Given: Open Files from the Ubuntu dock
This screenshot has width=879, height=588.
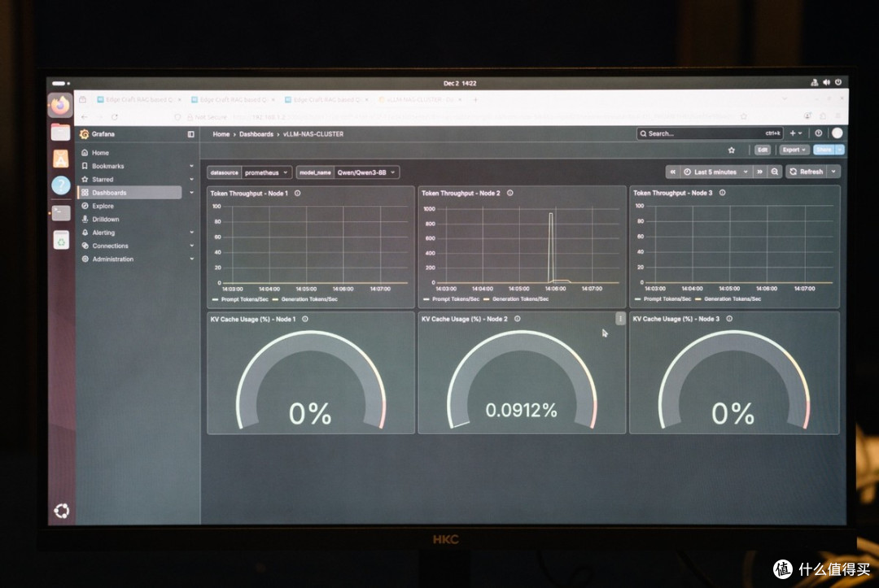Looking at the screenshot, I should pyautogui.click(x=60, y=133).
